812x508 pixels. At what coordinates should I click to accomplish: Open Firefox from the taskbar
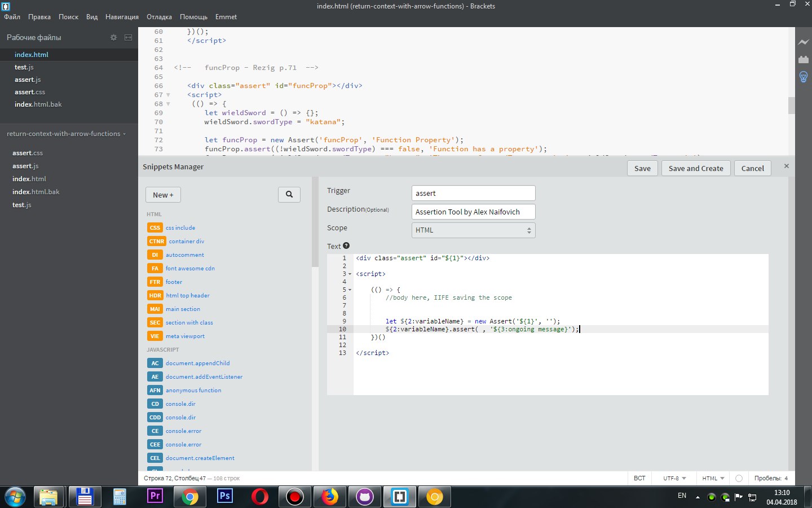pyautogui.click(x=329, y=497)
